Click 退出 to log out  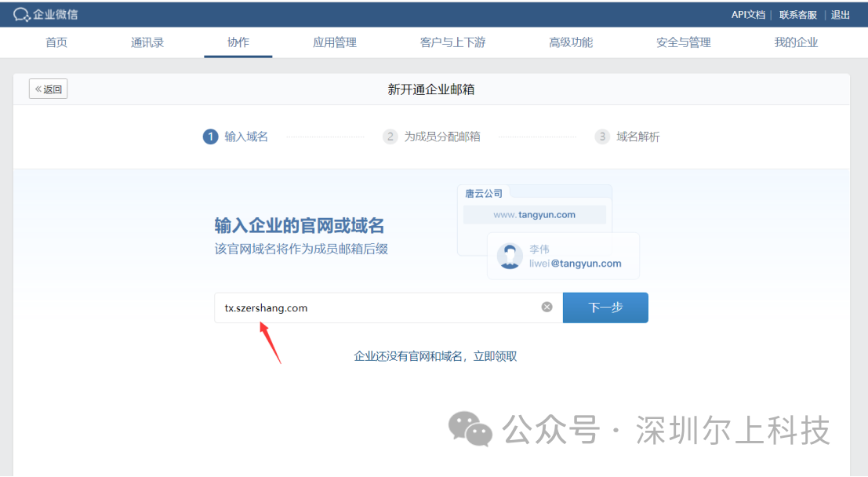[x=841, y=14]
